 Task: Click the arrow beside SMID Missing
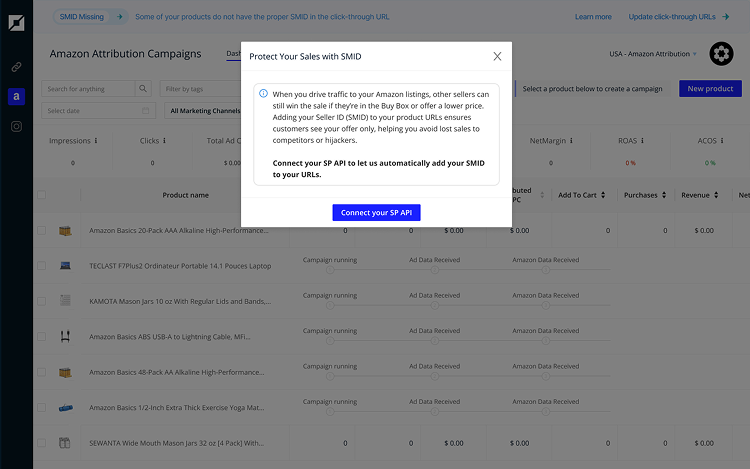[120, 17]
